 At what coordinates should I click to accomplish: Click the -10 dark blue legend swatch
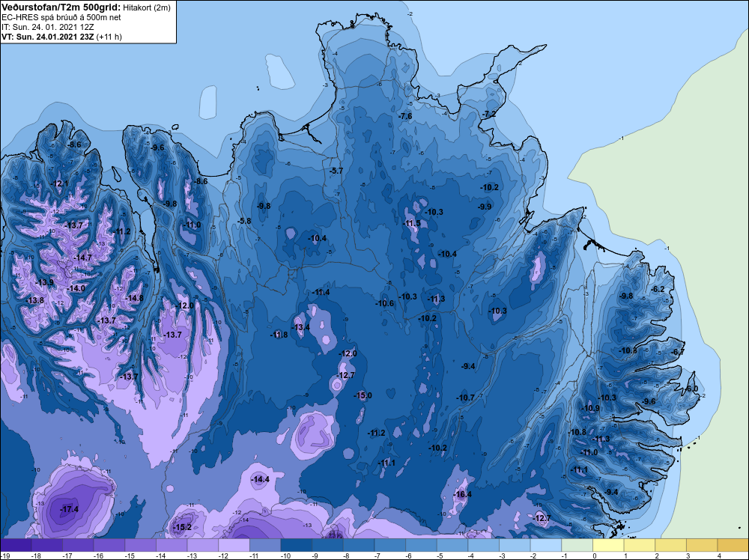tap(296, 545)
